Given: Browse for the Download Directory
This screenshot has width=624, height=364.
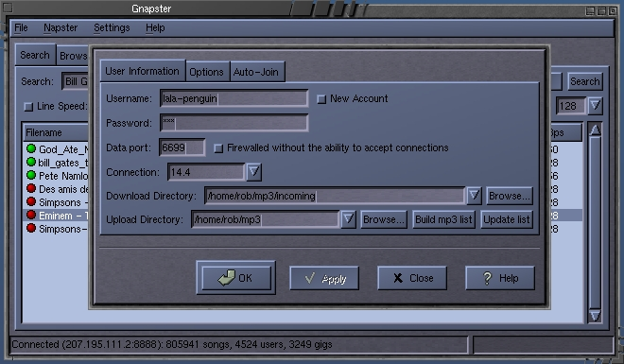Looking at the screenshot, I should point(509,196).
